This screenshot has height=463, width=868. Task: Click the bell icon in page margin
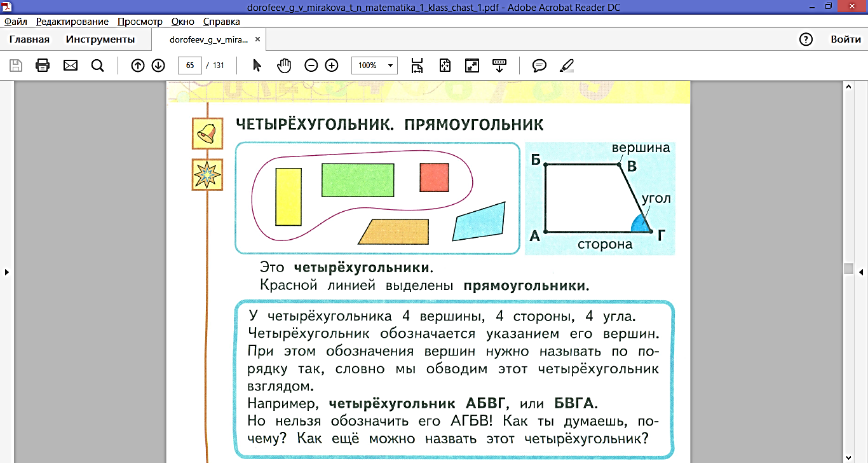coord(207,134)
